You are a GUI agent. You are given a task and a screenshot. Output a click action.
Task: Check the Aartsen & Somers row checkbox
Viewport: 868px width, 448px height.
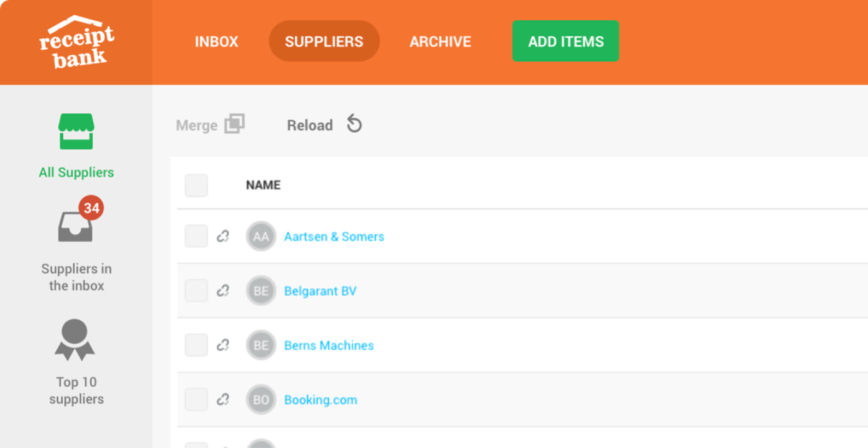196,236
